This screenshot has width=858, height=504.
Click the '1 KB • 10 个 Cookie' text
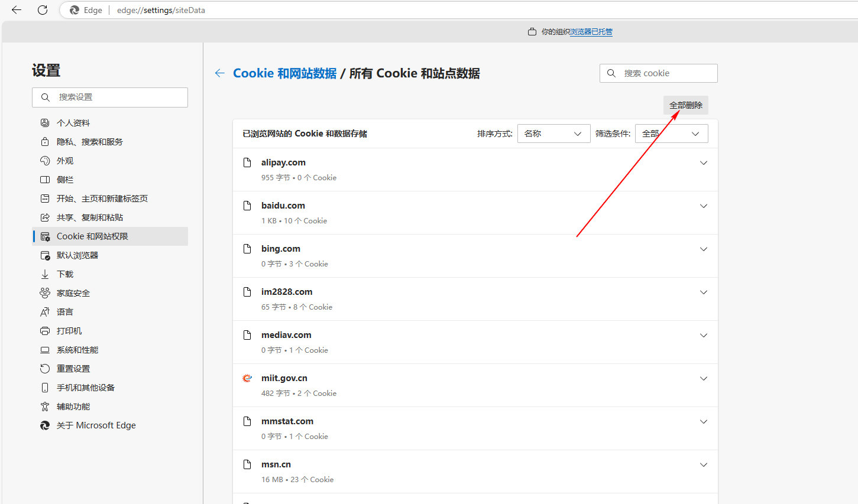(294, 221)
